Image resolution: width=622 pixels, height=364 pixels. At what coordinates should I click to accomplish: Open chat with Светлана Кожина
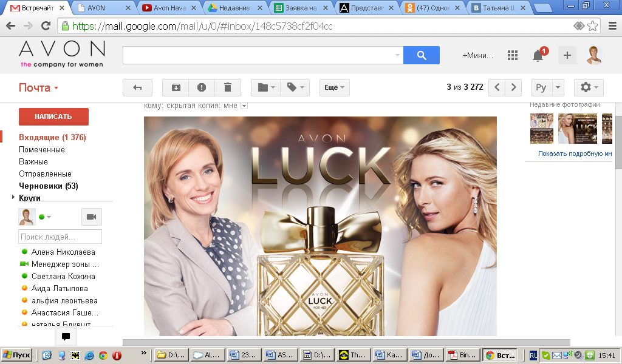[x=63, y=276]
